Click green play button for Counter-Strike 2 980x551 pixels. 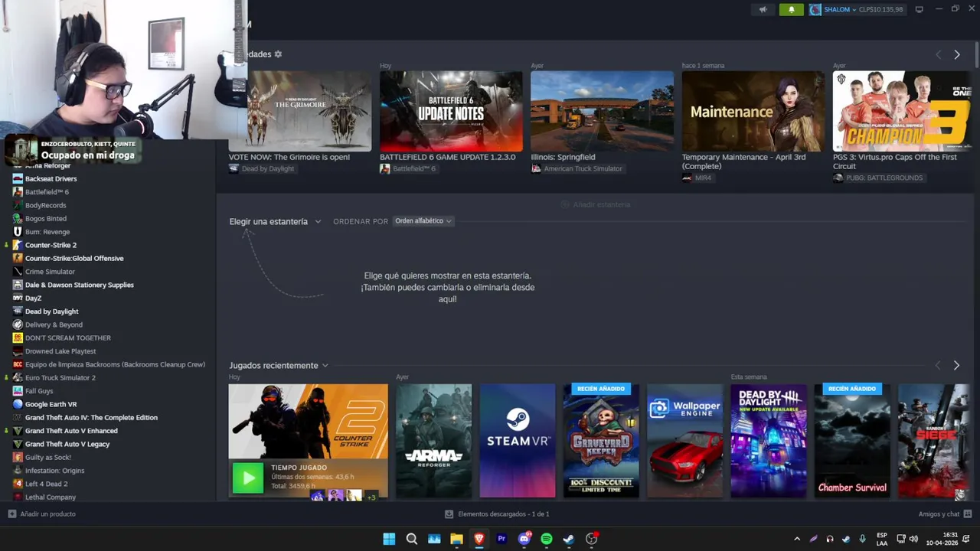248,478
